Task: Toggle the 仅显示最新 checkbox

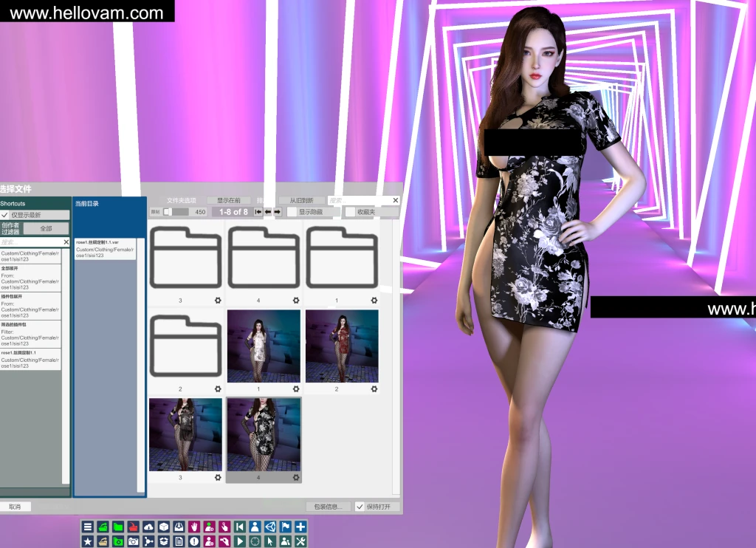Action: pos(5,215)
